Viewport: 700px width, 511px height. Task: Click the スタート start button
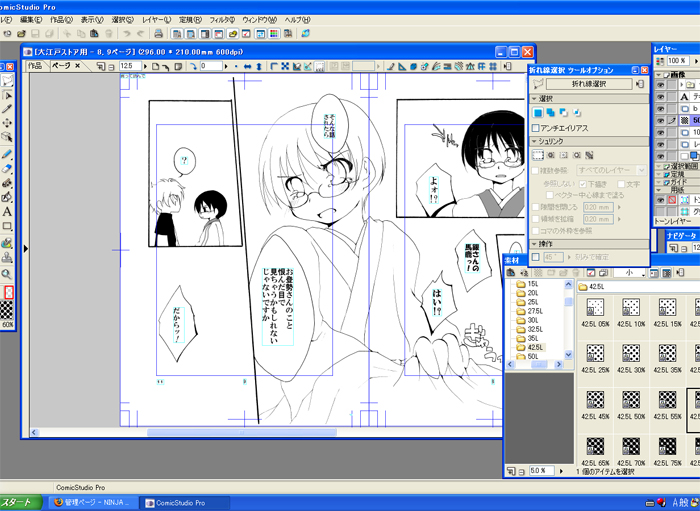point(21,503)
